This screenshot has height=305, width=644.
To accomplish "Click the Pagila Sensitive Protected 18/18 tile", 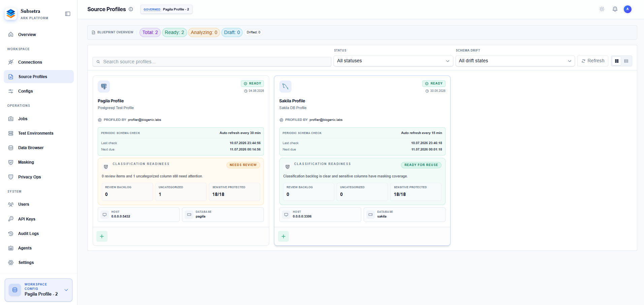I will (x=235, y=192).
